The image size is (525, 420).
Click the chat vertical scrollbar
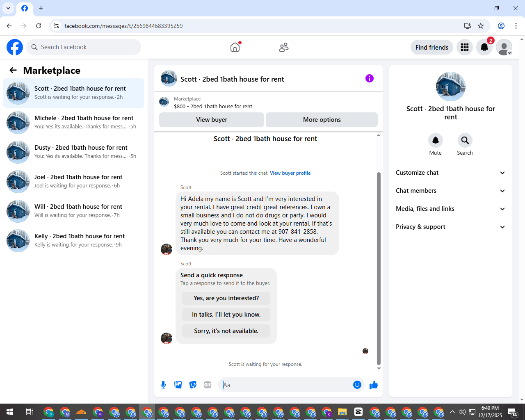coord(379,269)
